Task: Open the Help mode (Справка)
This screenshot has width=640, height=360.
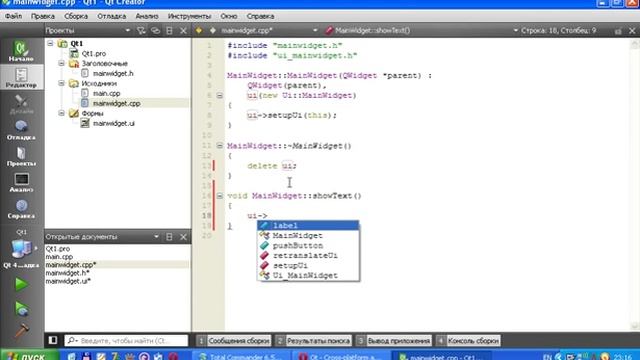Action: (x=21, y=209)
